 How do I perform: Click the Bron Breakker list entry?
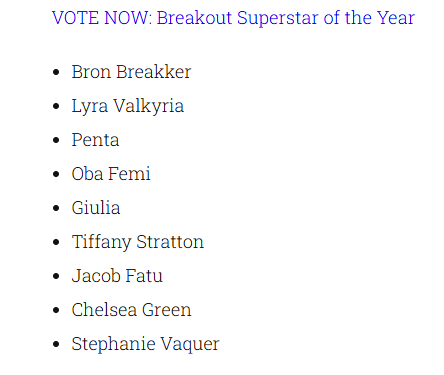point(131,72)
